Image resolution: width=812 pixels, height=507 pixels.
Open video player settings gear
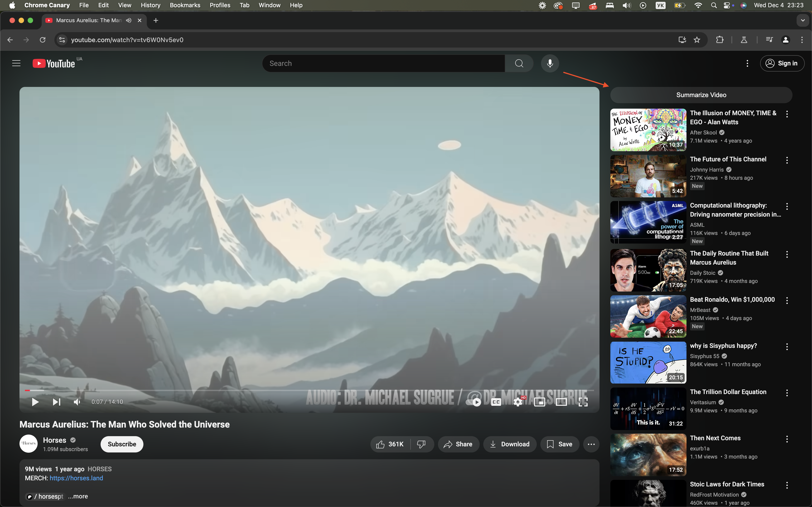coord(518,402)
